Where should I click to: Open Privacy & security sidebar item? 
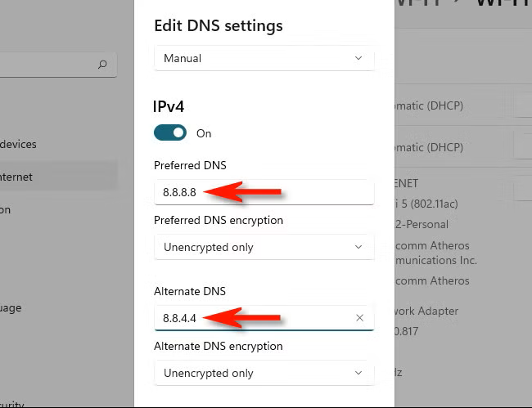pos(12,403)
